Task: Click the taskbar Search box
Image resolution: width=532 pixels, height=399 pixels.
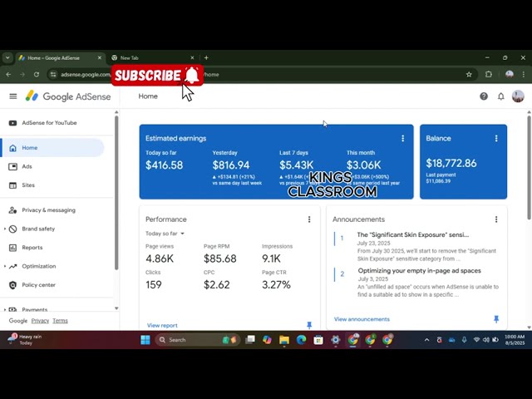Action: coord(198,340)
